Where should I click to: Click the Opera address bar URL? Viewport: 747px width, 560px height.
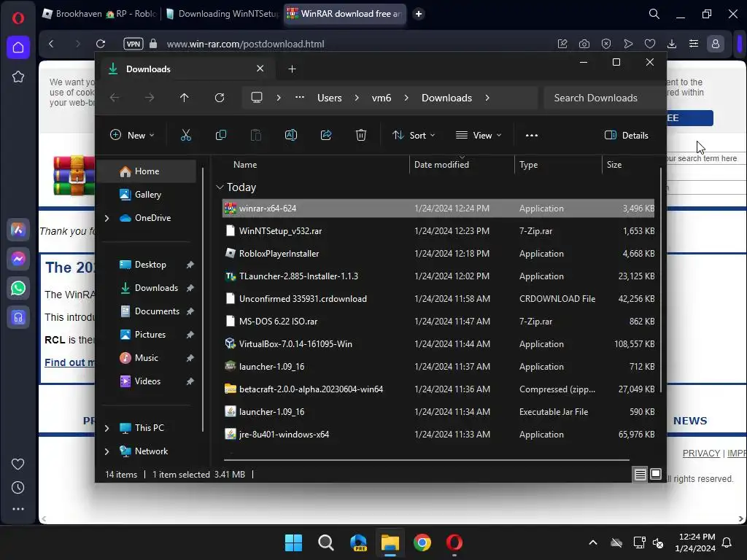tap(245, 44)
